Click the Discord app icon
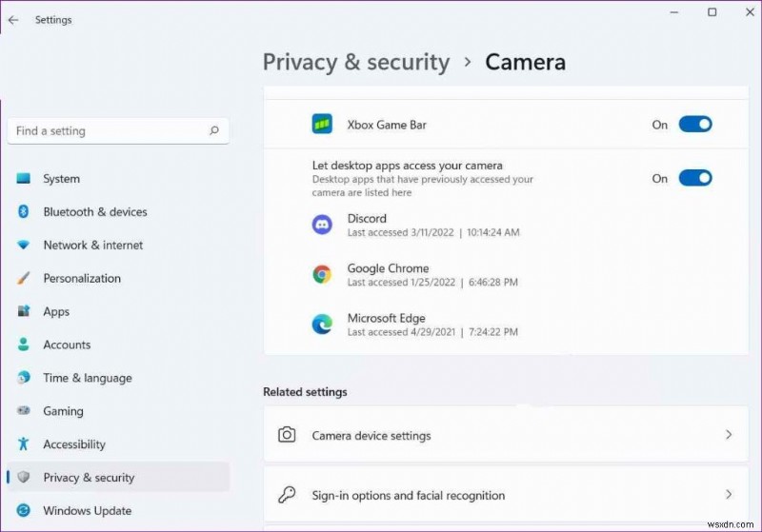 (322, 225)
